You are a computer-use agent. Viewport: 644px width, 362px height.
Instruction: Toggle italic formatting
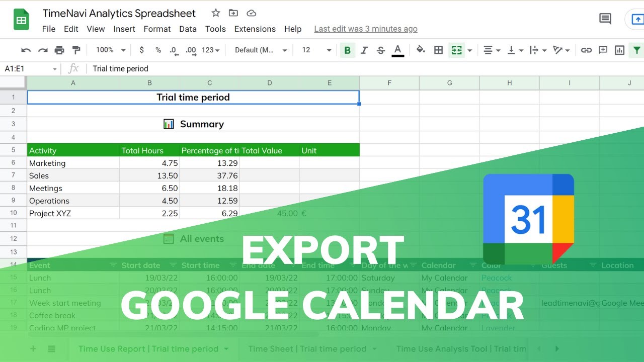point(364,50)
